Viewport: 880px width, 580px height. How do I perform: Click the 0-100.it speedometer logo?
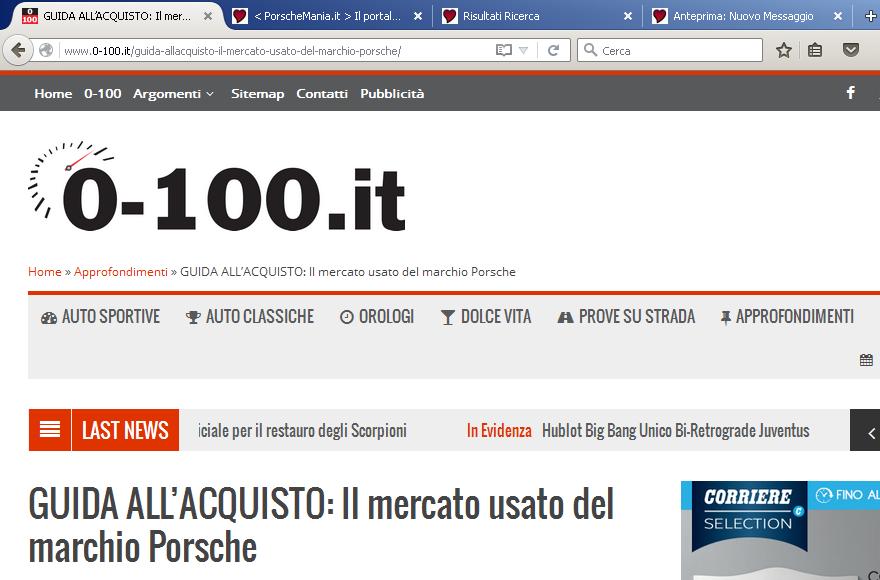(x=217, y=186)
